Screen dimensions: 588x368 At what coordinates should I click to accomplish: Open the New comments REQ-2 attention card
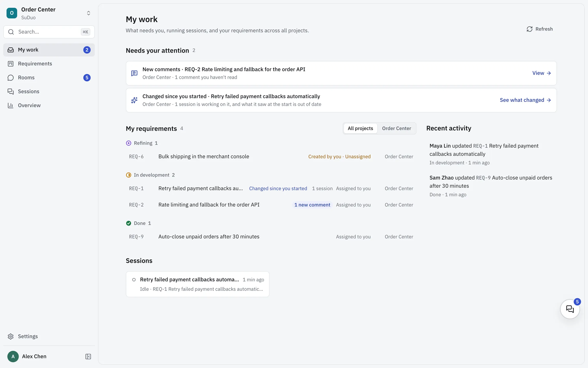(x=341, y=73)
